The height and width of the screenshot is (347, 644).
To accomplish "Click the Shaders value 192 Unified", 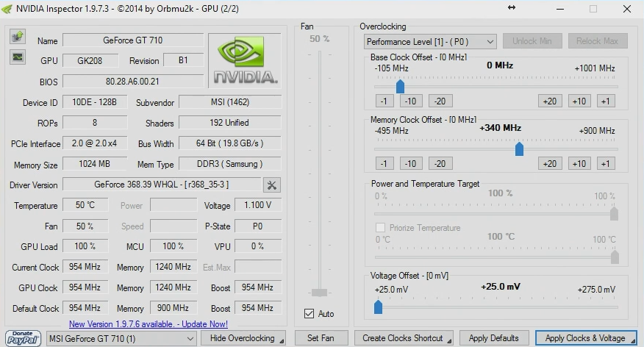I will coord(230,122).
